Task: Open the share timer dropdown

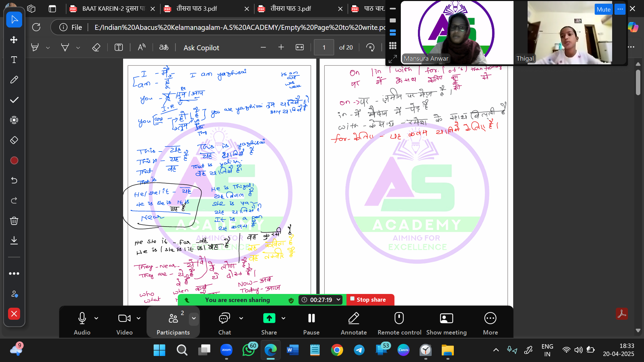Action: [338, 300]
